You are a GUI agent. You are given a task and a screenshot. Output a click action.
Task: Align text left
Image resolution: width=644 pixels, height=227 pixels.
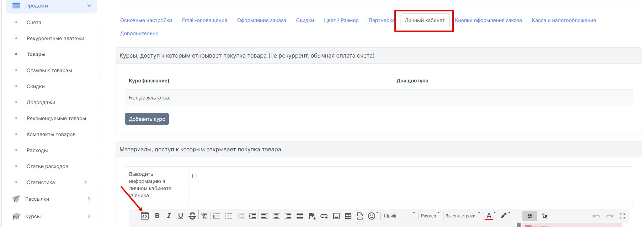click(x=265, y=216)
